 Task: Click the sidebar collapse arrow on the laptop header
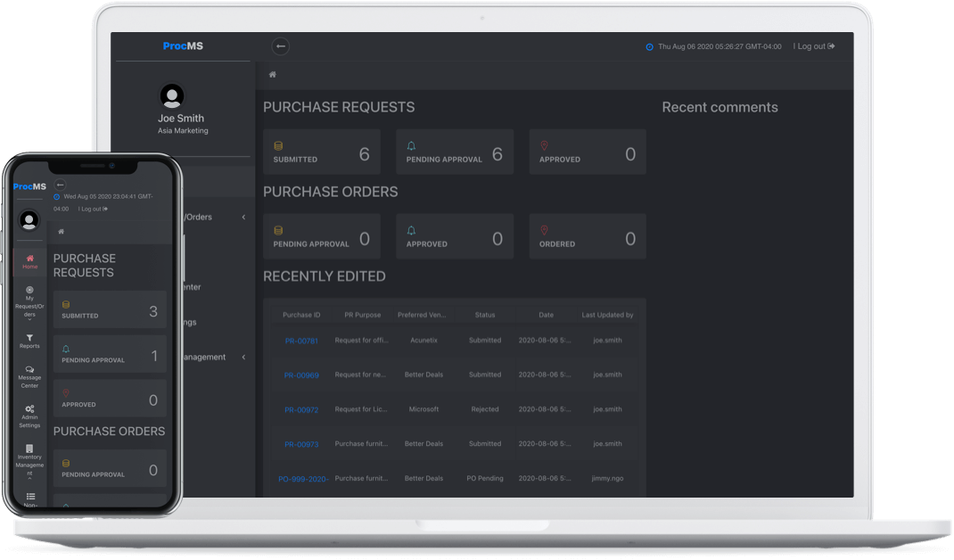click(x=280, y=46)
